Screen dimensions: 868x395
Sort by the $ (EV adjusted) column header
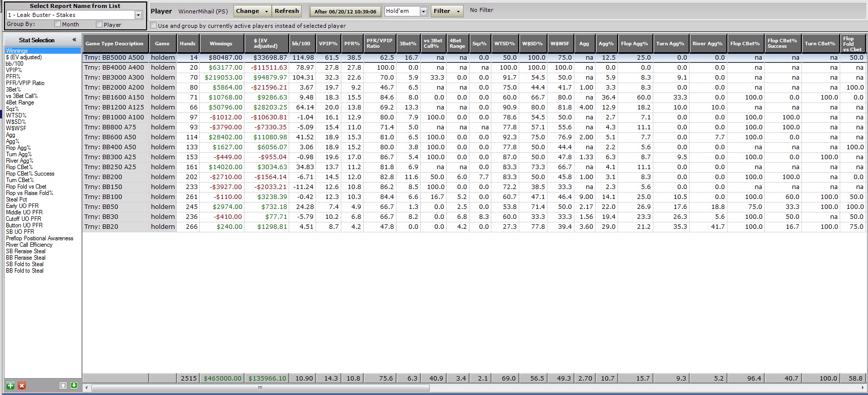[266, 43]
